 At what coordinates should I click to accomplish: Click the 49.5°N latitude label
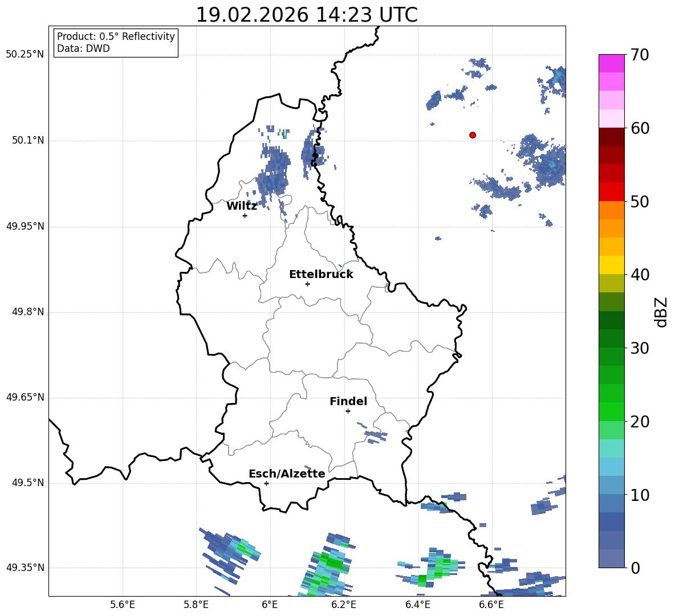point(28,483)
